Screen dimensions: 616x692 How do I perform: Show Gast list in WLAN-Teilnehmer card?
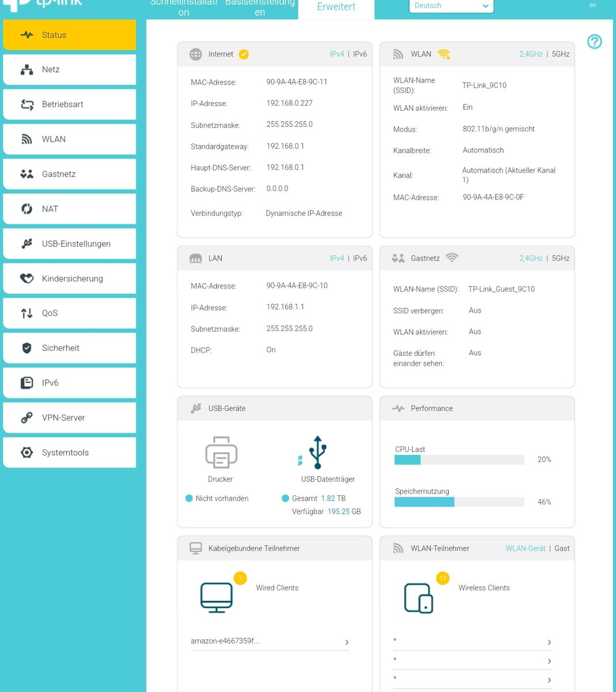[562, 548]
